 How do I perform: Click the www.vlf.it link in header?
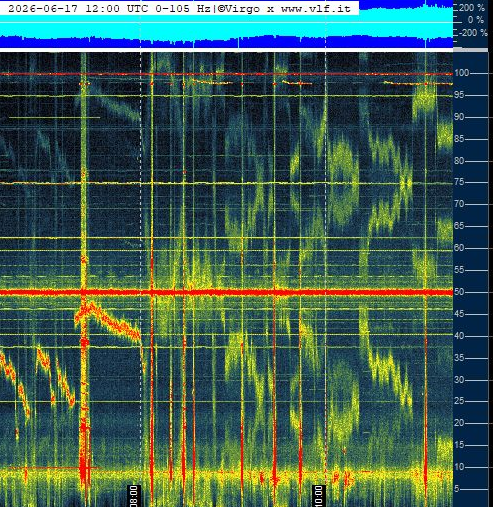coord(316,9)
